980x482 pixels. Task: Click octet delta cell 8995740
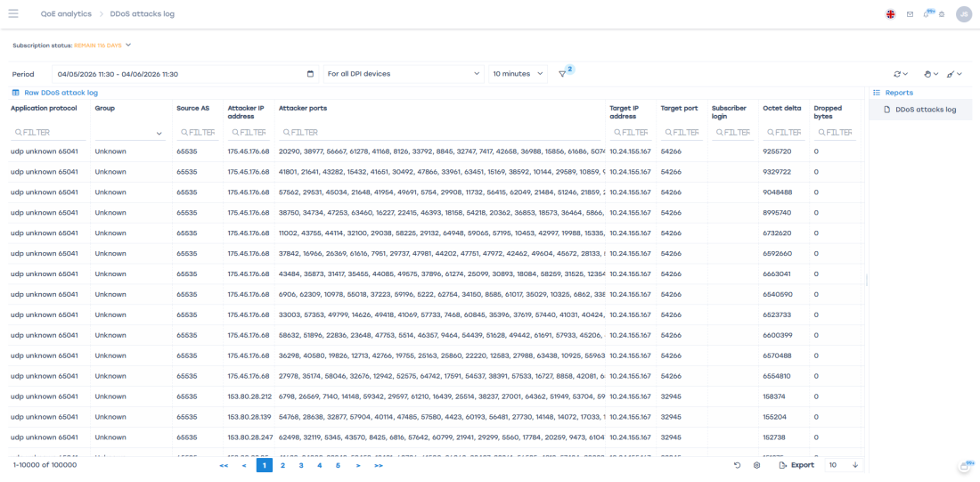[x=778, y=213]
